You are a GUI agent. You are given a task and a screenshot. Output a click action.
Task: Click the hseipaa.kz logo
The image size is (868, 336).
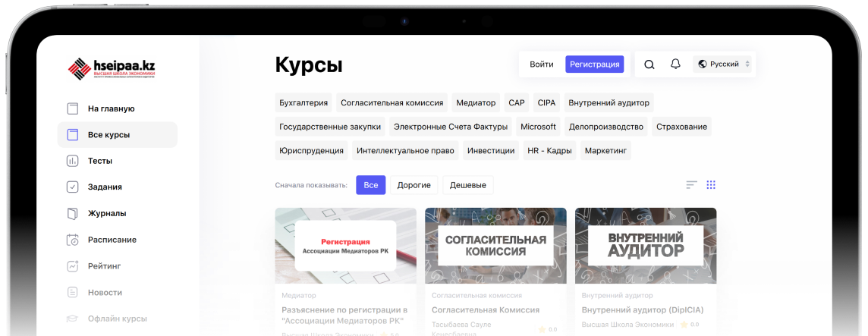[112, 68]
